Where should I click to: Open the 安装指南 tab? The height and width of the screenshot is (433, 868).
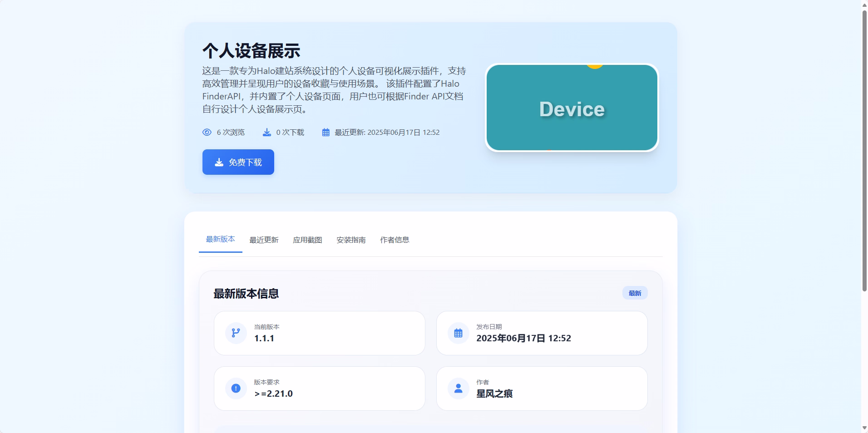coord(351,240)
